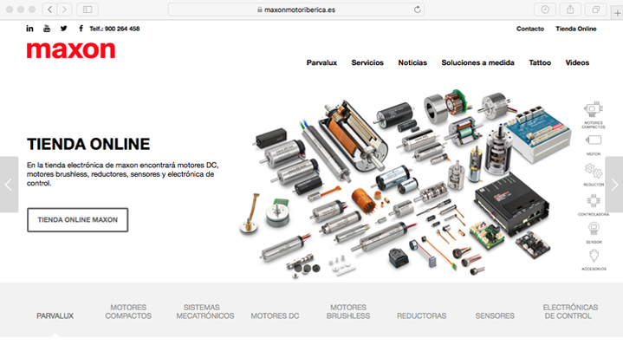The height and width of the screenshot is (364, 623).
Task: Open the Safari share button
Action: point(570,10)
